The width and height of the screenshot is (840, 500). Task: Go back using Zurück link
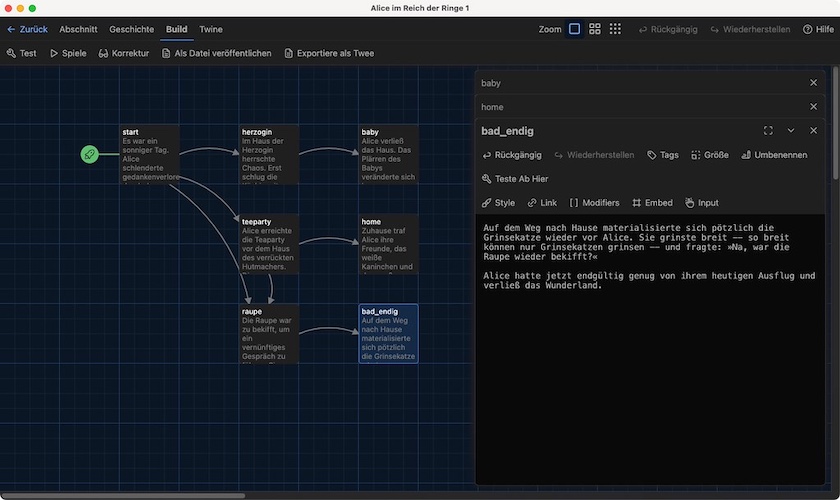tap(27, 29)
